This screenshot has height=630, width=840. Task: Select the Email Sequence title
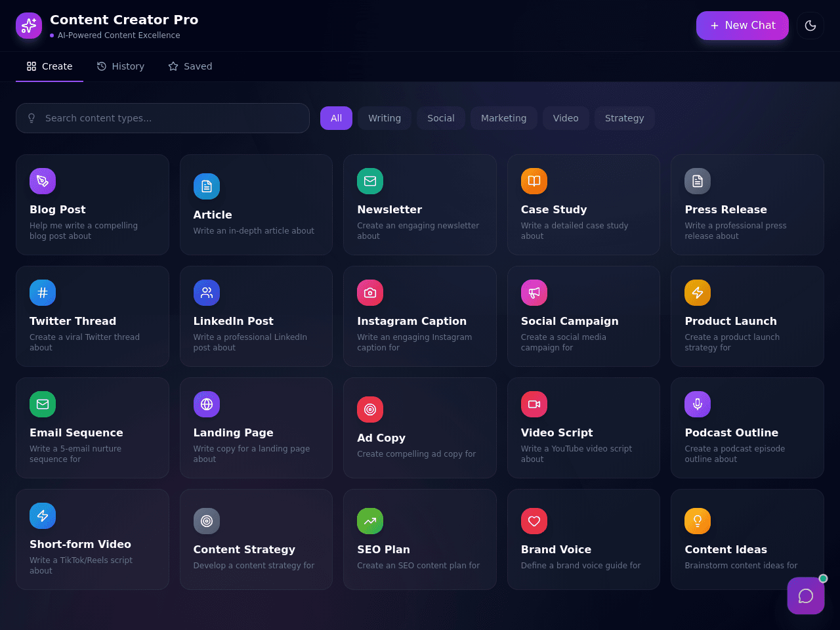click(76, 432)
